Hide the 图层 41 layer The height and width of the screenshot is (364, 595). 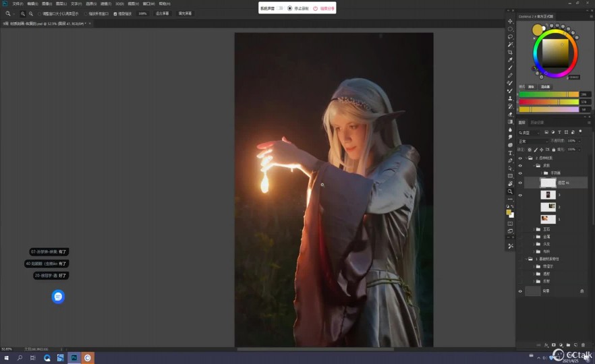pos(520,183)
